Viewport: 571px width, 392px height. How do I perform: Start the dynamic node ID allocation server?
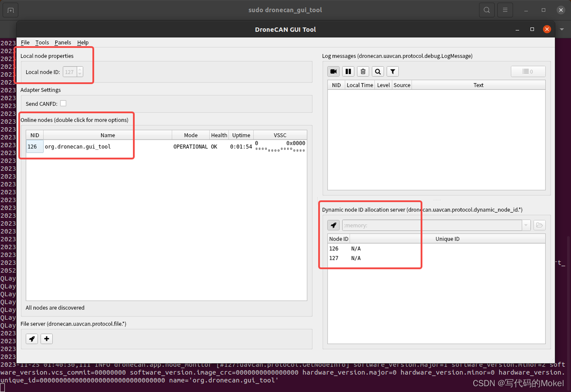(x=333, y=225)
